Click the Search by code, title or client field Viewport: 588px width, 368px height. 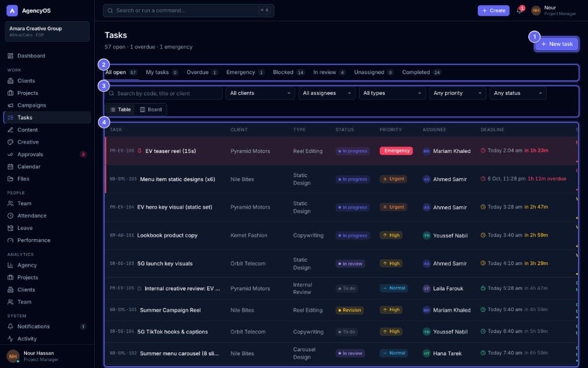coord(164,93)
